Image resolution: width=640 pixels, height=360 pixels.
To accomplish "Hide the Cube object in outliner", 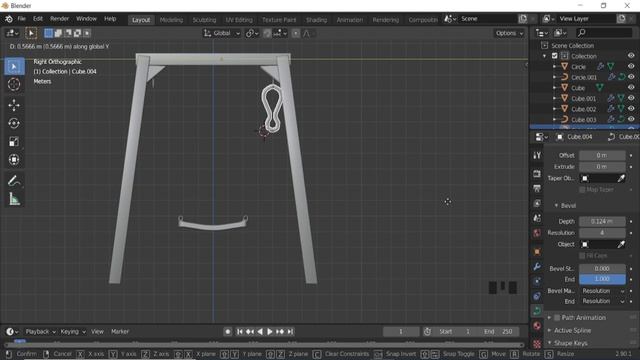I will point(631,88).
